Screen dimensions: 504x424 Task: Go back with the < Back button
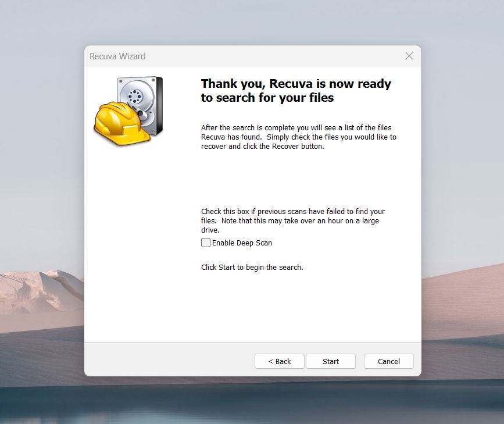point(279,361)
